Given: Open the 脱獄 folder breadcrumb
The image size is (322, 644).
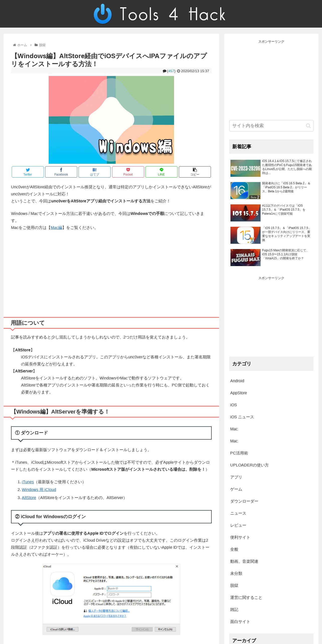Looking at the screenshot, I should click(x=40, y=45).
